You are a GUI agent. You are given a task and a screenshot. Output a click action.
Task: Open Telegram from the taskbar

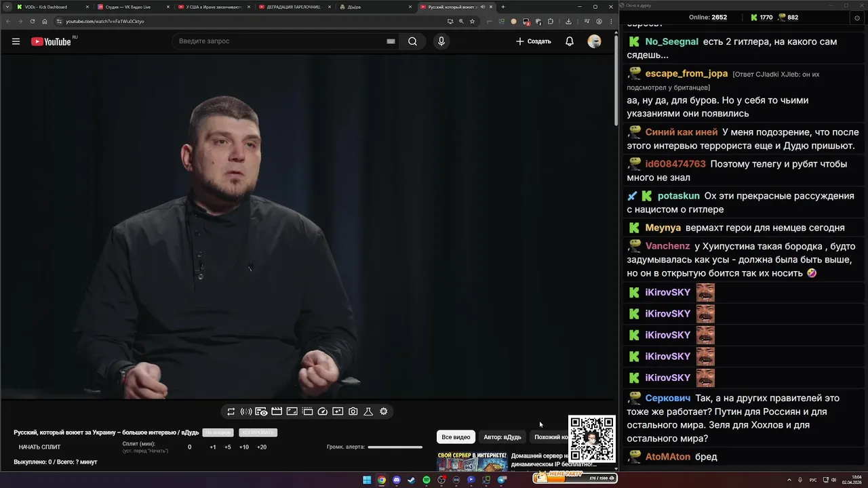click(x=502, y=480)
